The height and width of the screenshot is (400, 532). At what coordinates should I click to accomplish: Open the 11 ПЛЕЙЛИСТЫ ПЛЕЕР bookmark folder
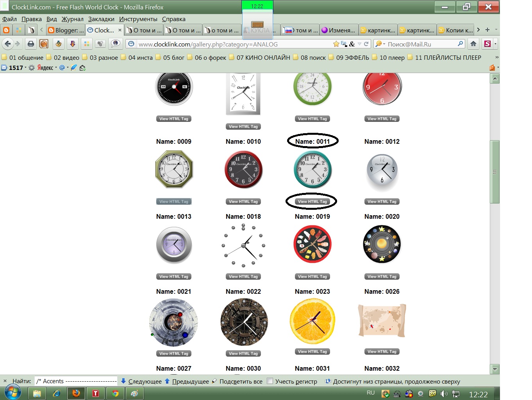coord(444,57)
